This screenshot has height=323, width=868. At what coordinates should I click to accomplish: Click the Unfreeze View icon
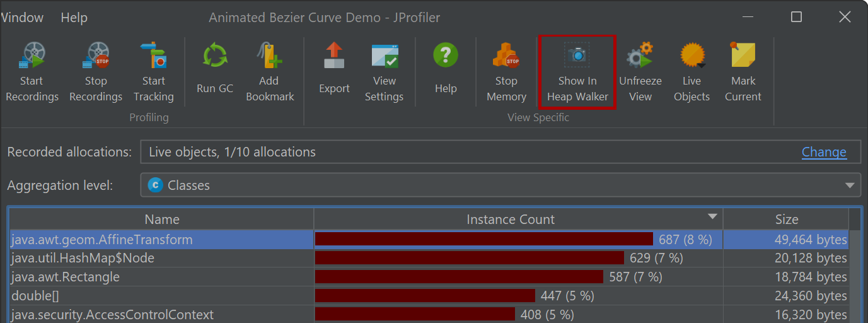[640, 56]
